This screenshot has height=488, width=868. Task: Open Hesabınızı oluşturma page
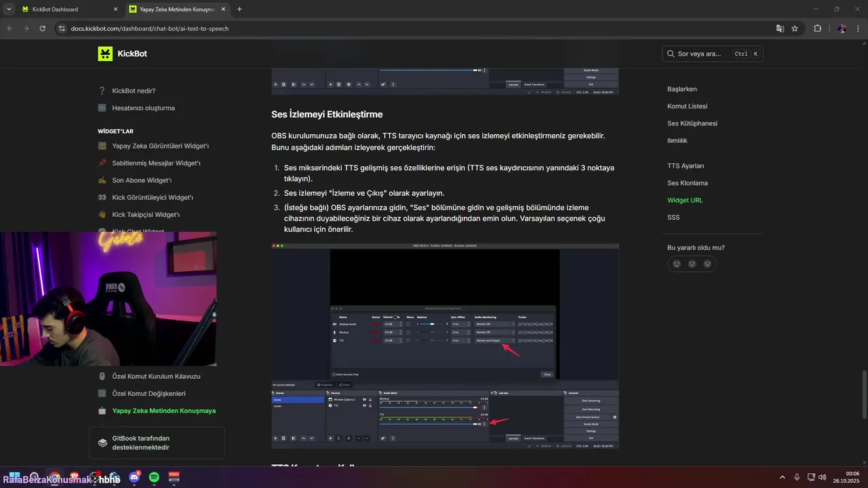143,108
